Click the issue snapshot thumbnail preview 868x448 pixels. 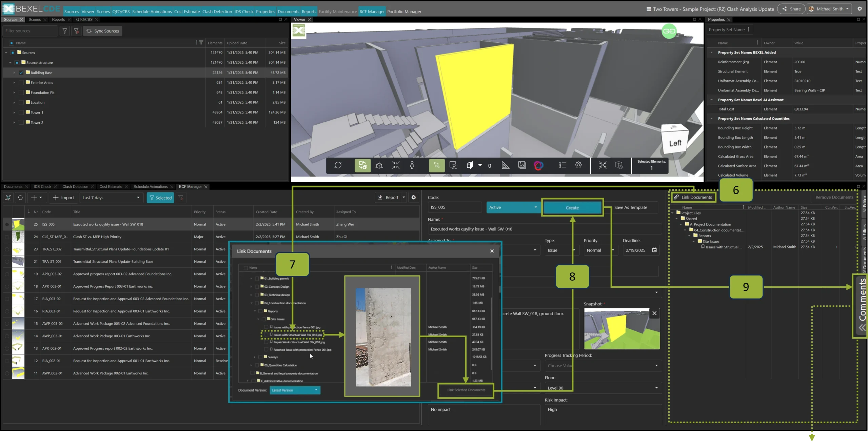tap(622, 329)
